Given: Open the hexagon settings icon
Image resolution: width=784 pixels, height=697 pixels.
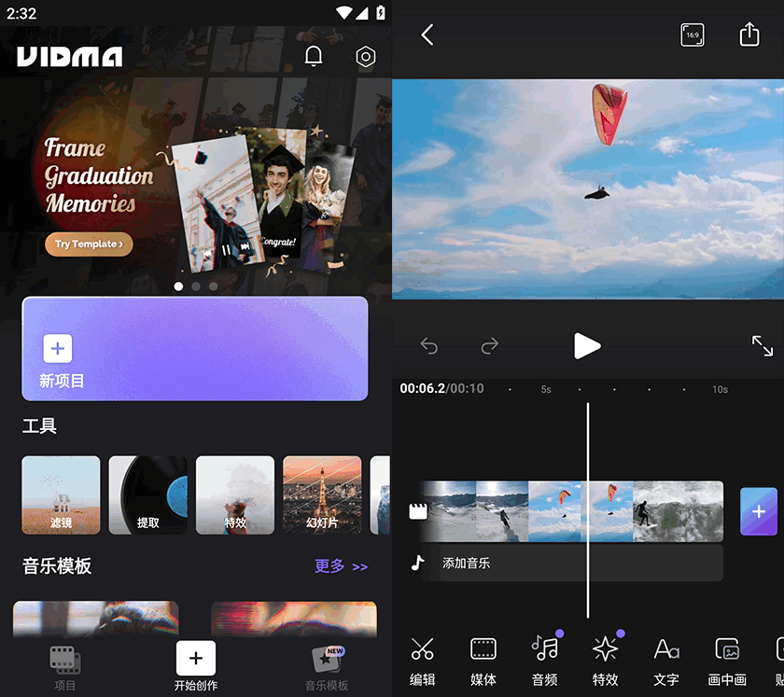Looking at the screenshot, I should tap(366, 57).
